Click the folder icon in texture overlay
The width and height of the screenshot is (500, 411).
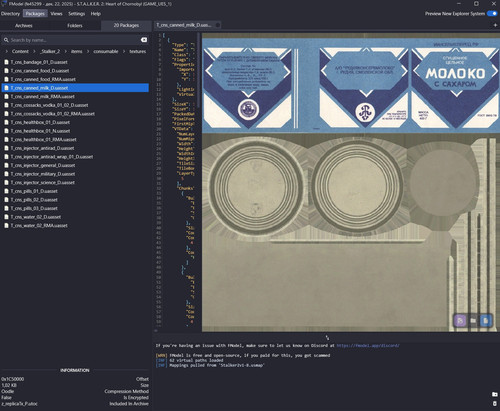473,321
